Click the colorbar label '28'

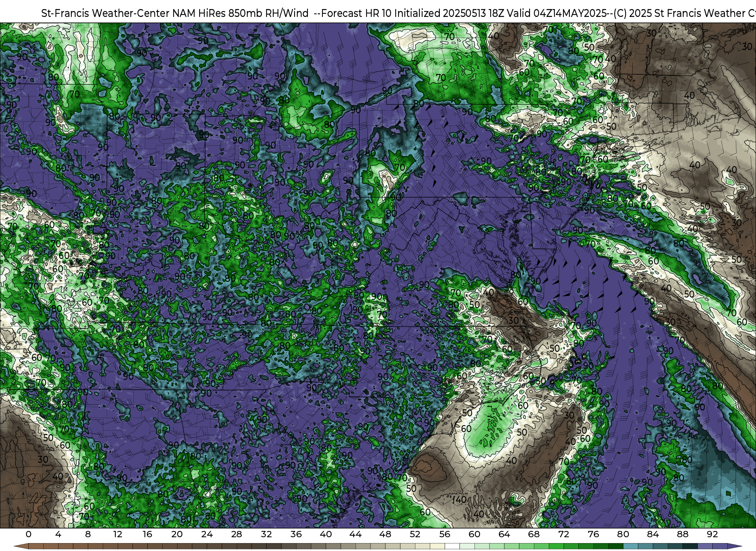point(237,534)
